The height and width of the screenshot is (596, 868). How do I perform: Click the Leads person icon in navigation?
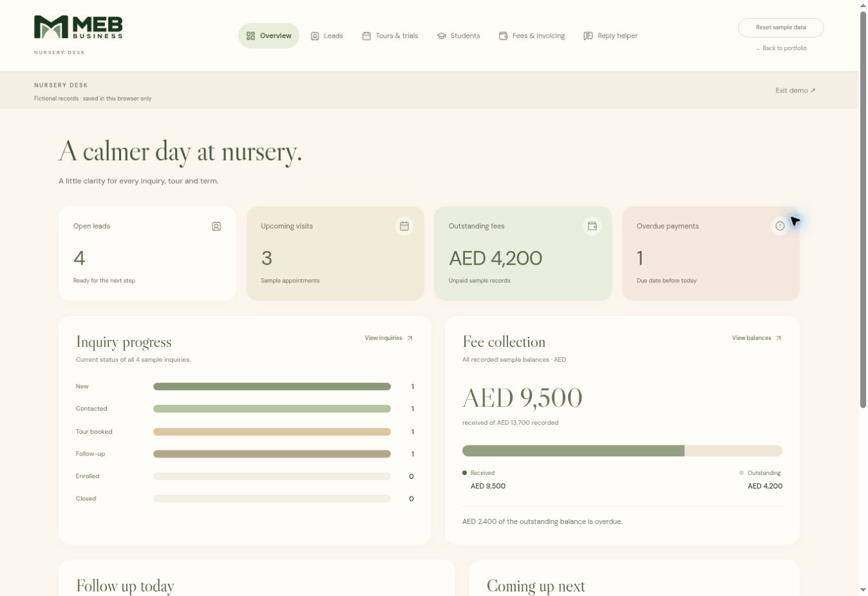pos(315,36)
